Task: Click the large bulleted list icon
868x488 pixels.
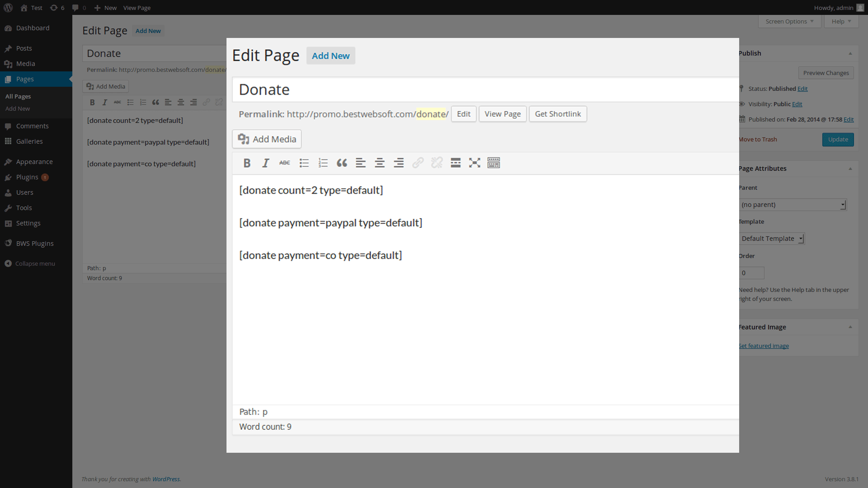Action: 304,163
